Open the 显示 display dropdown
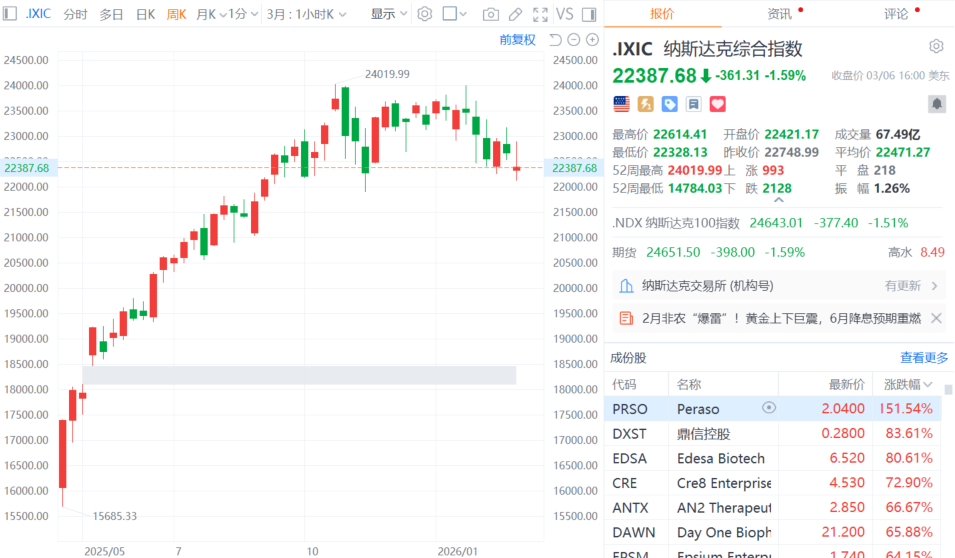 point(389,14)
